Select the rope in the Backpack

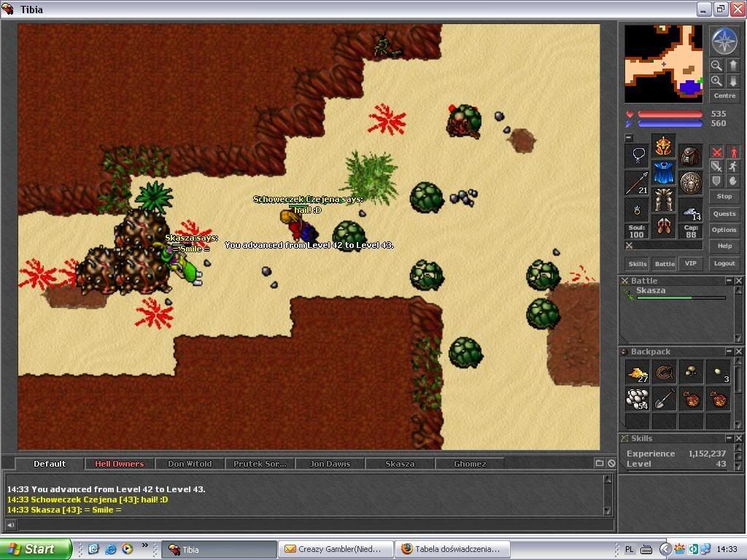click(664, 373)
